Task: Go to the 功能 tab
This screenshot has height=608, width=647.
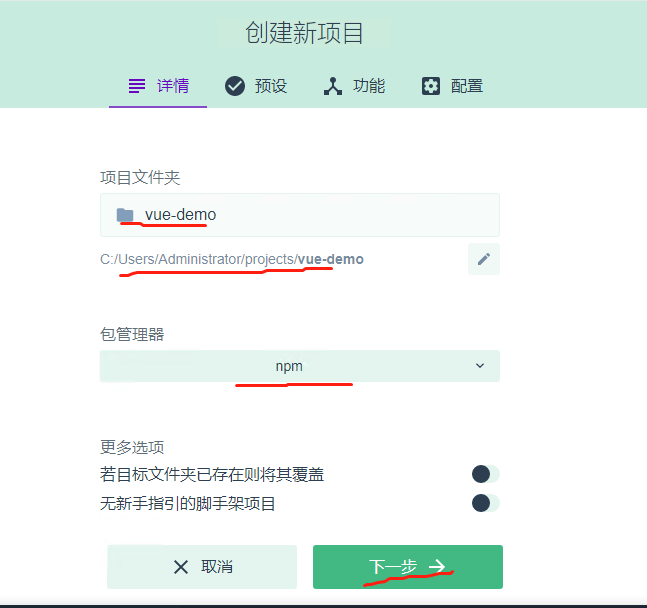Action: coord(354,86)
